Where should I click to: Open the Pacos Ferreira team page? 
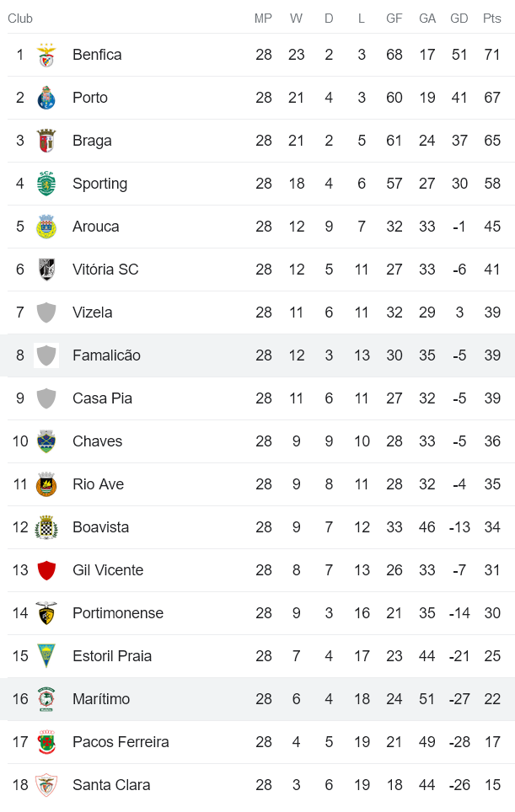[121, 742]
